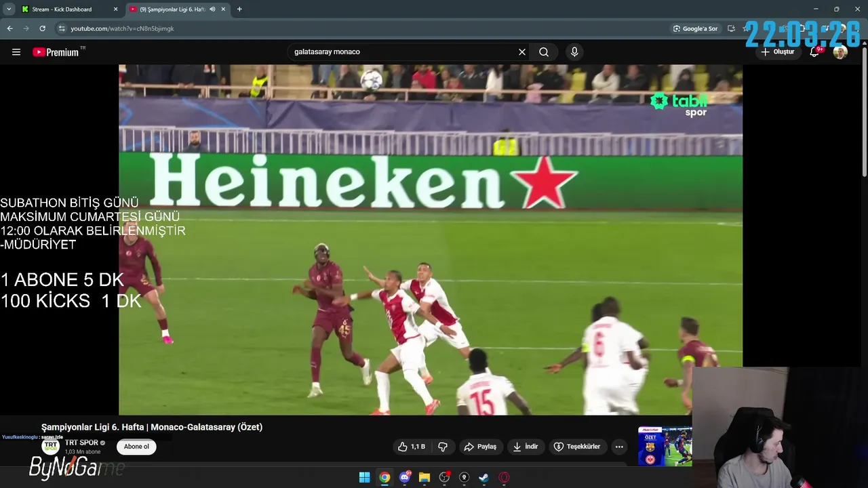
Task: Click Google'a Sor button in address bar
Action: pyautogui.click(x=695, y=28)
